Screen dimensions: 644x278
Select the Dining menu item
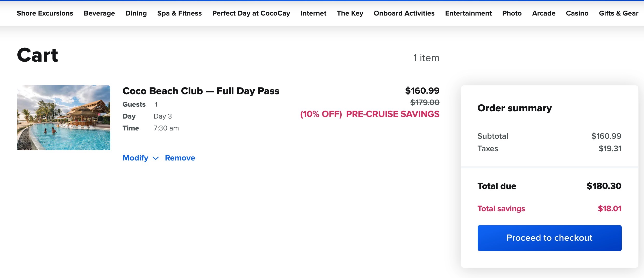(x=136, y=13)
